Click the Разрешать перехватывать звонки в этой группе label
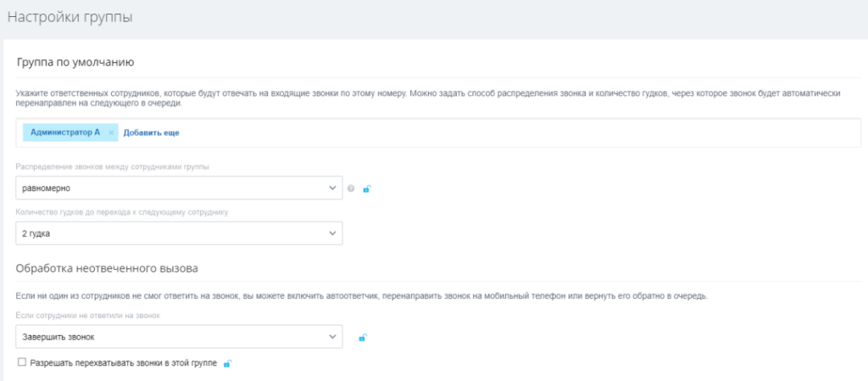Screen dimensions: 868x381 [123, 363]
